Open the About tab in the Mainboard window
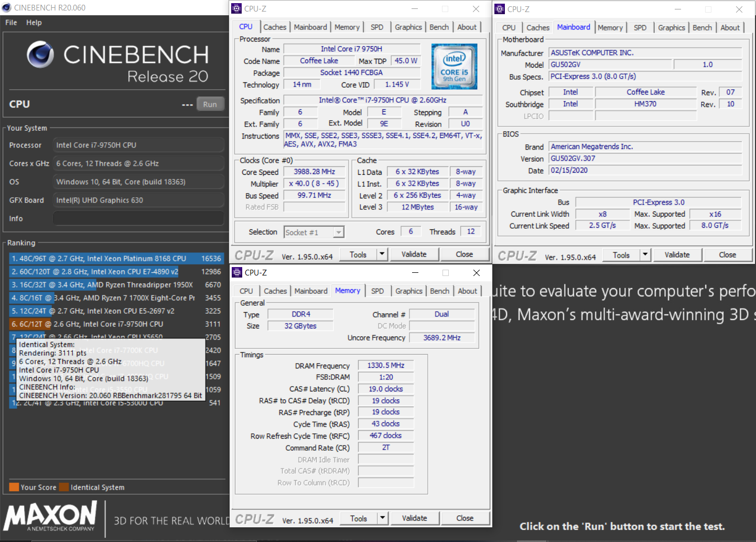 (x=730, y=28)
